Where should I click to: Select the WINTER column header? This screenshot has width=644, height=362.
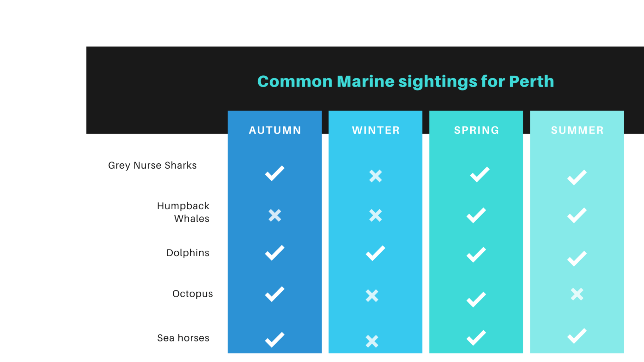(376, 130)
